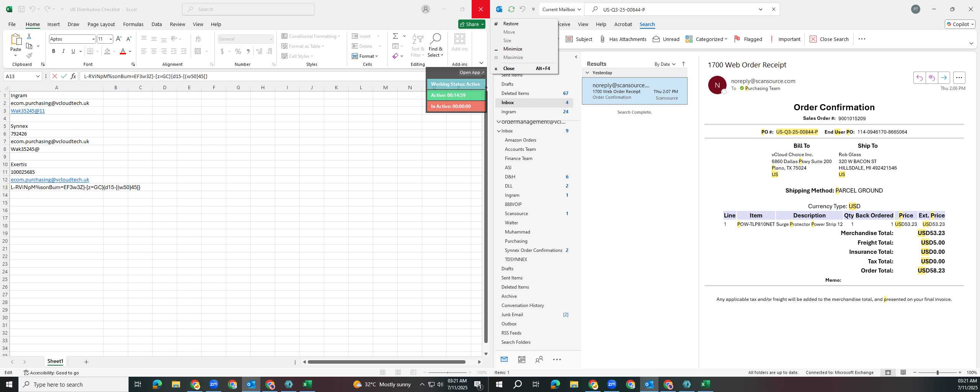Open the Format cells dropdown
This screenshot has height=392, width=980.
[365, 56]
